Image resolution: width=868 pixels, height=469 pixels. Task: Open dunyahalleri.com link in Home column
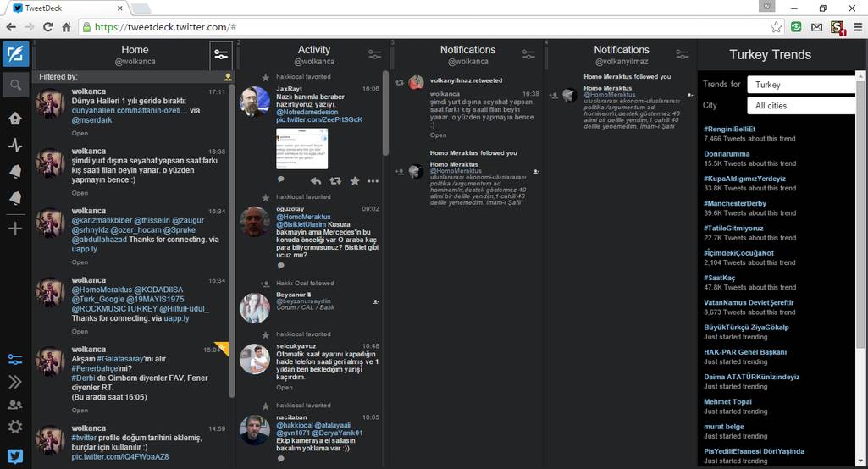point(129,110)
